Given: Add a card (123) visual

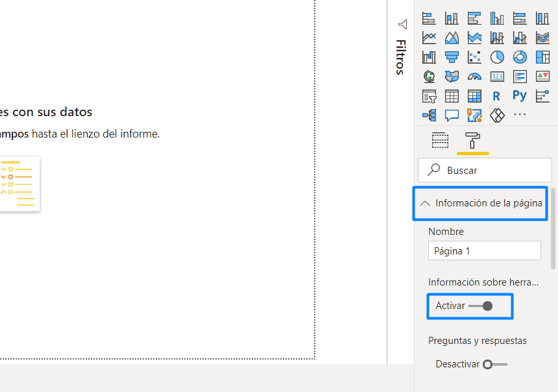Looking at the screenshot, I should pyautogui.click(x=497, y=77).
